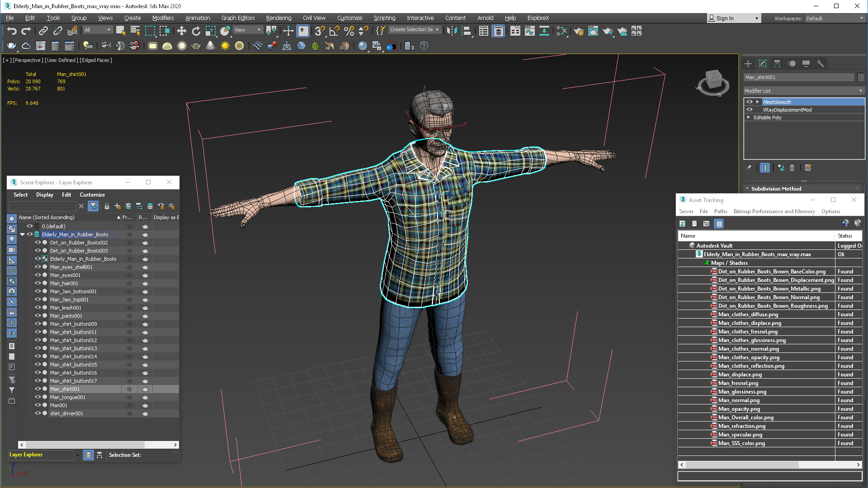Toggle the Percent Snap icon
868x488 pixels.
349,31
